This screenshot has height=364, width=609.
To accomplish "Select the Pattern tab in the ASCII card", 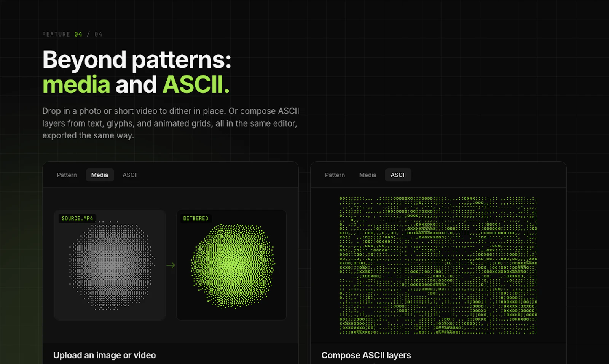I will (x=335, y=175).
